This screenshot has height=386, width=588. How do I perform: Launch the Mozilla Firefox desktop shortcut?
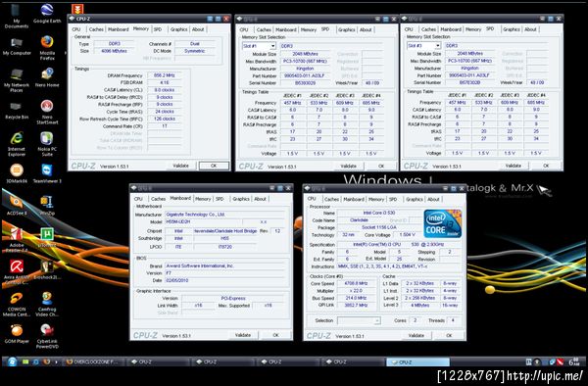[47, 47]
